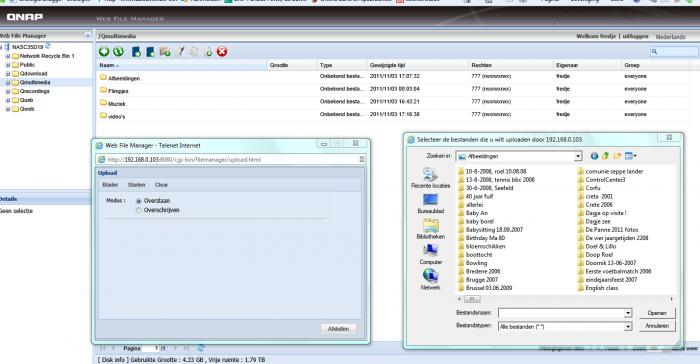The width and height of the screenshot is (700, 364).
Task: Click new folder icon in file dialog
Action: coord(617,156)
